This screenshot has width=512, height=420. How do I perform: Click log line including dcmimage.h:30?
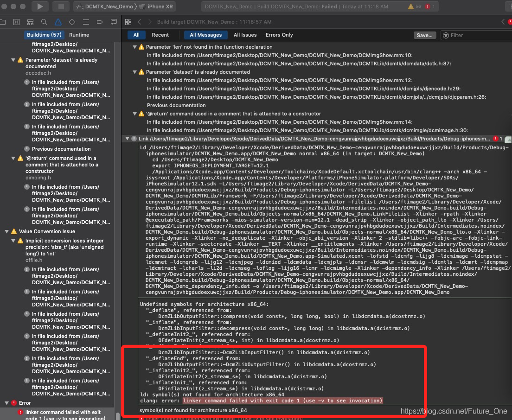[x=307, y=131]
